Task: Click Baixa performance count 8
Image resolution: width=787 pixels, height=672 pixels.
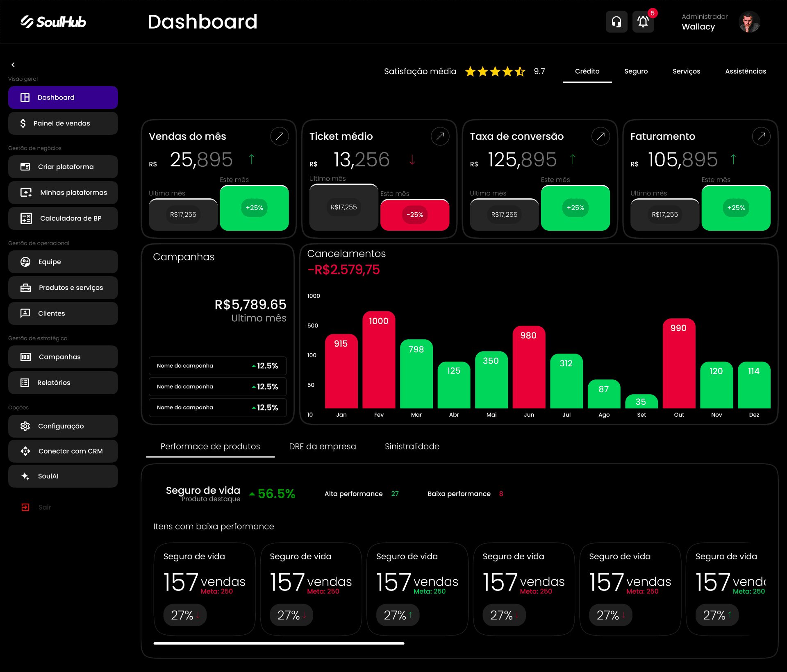Action: 501,494
